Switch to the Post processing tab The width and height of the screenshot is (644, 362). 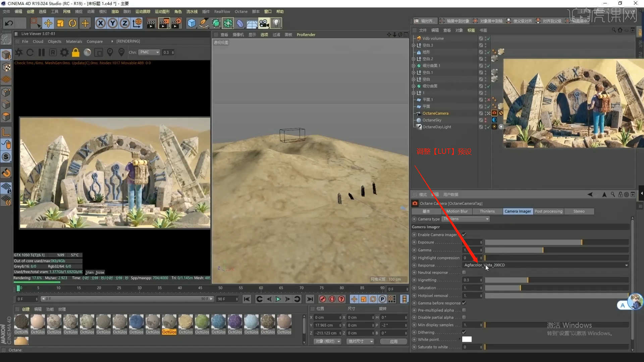point(548,211)
